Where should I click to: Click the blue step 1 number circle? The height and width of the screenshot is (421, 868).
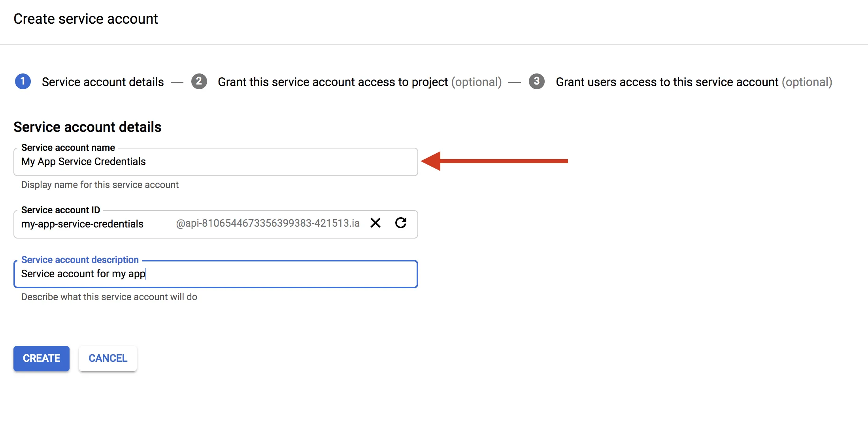point(23,81)
